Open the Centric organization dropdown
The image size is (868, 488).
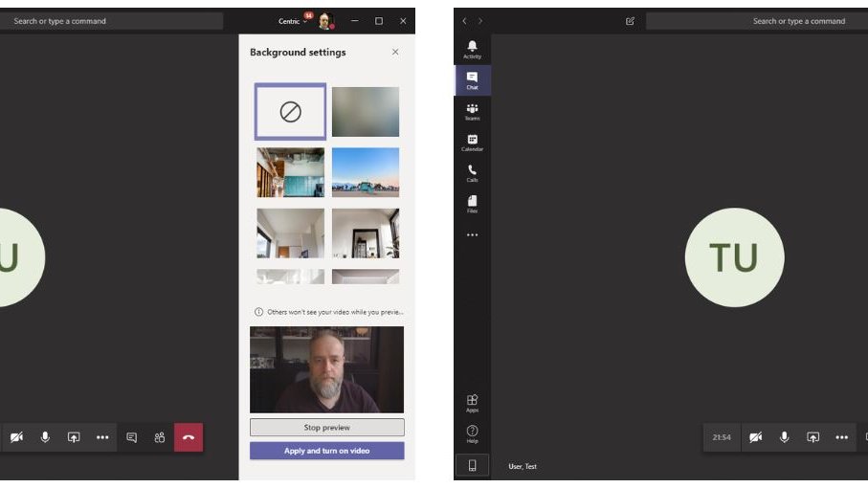tap(292, 21)
